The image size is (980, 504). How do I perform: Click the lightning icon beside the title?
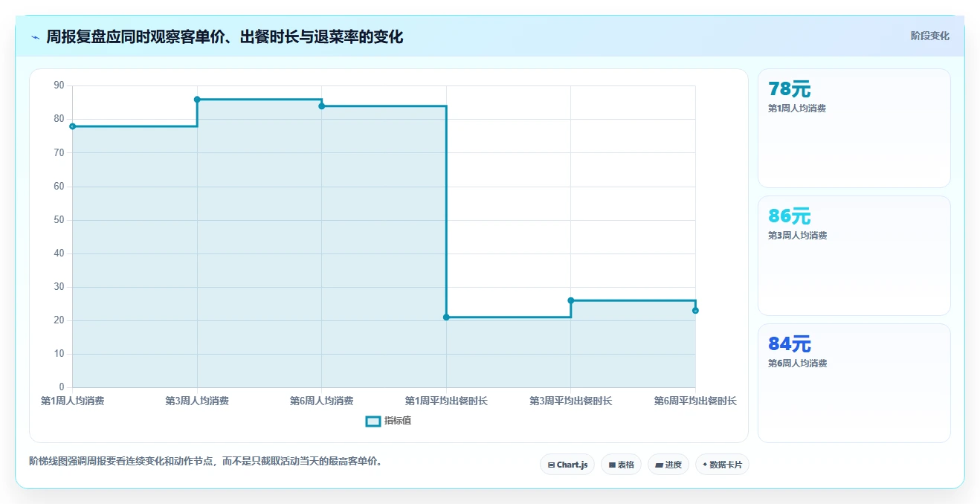pos(36,37)
